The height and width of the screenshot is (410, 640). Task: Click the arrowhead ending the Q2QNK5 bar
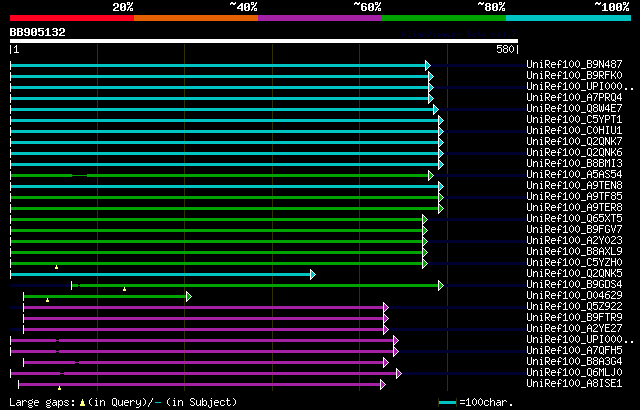[313, 275]
